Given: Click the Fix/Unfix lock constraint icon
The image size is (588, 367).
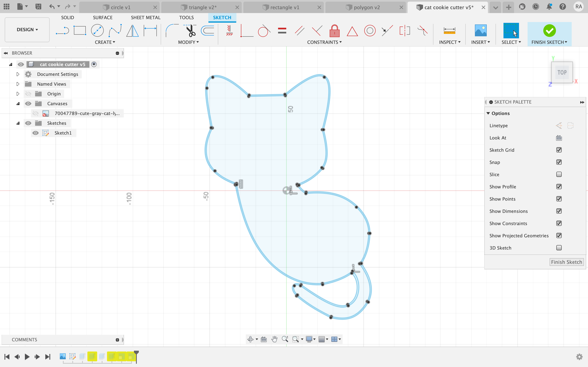Looking at the screenshot, I should tap(334, 31).
